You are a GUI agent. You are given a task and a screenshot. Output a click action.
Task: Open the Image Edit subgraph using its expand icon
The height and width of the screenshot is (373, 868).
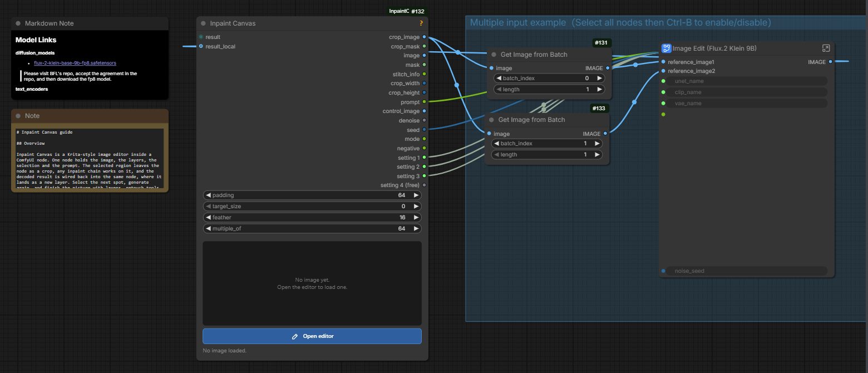826,48
